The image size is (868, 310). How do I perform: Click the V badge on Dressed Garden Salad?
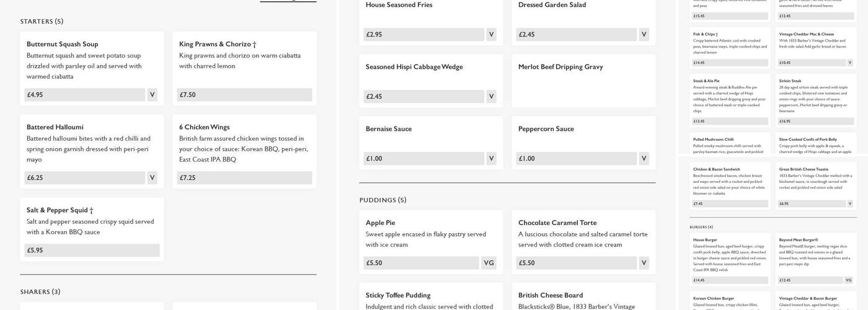coord(644,35)
